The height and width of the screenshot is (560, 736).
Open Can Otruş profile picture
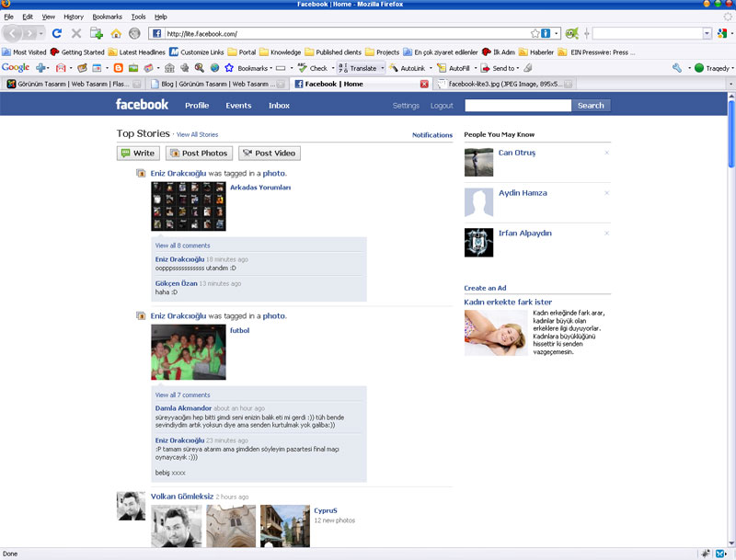(x=478, y=162)
